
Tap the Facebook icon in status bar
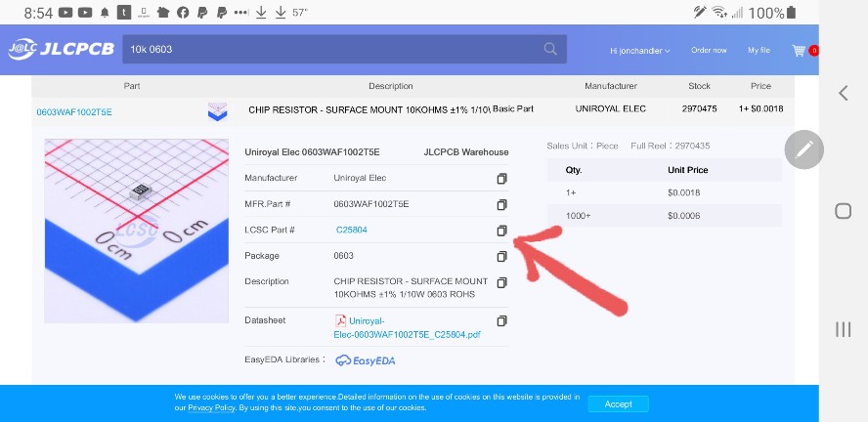[x=183, y=12]
